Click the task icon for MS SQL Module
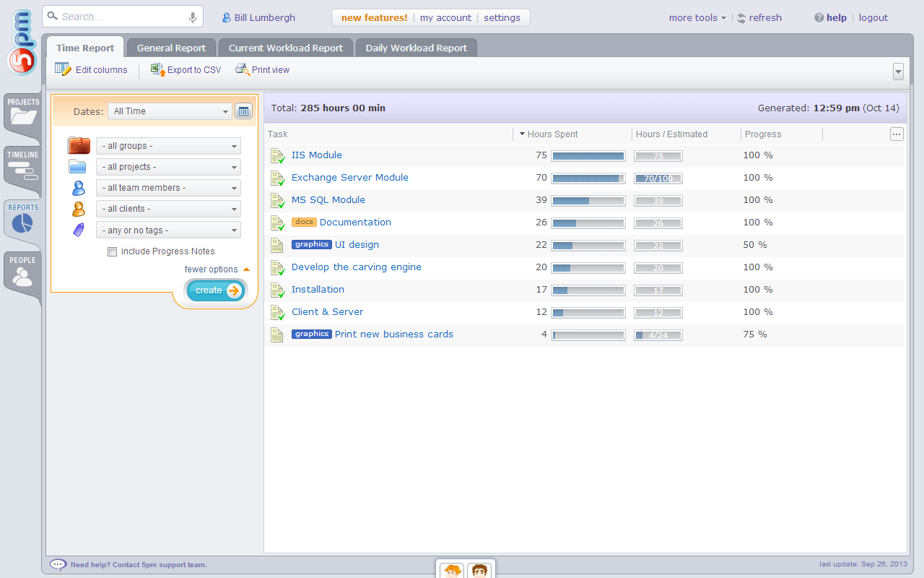 pyautogui.click(x=277, y=200)
